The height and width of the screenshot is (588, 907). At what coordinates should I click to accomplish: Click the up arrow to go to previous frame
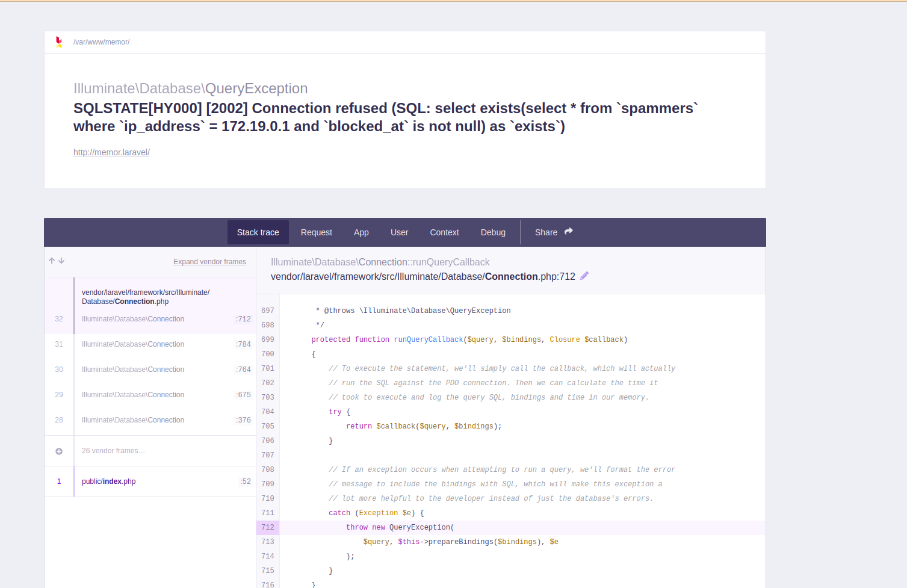pos(51,261)
